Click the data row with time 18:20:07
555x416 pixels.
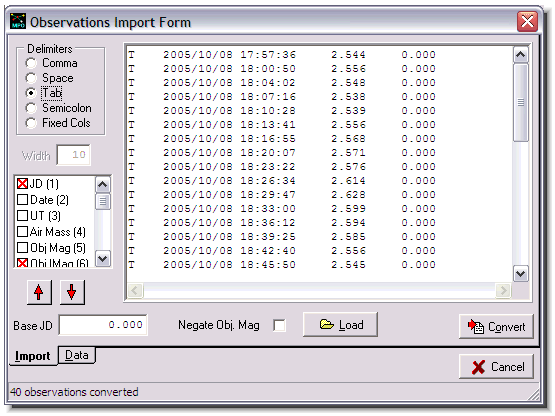pos(282,153)
